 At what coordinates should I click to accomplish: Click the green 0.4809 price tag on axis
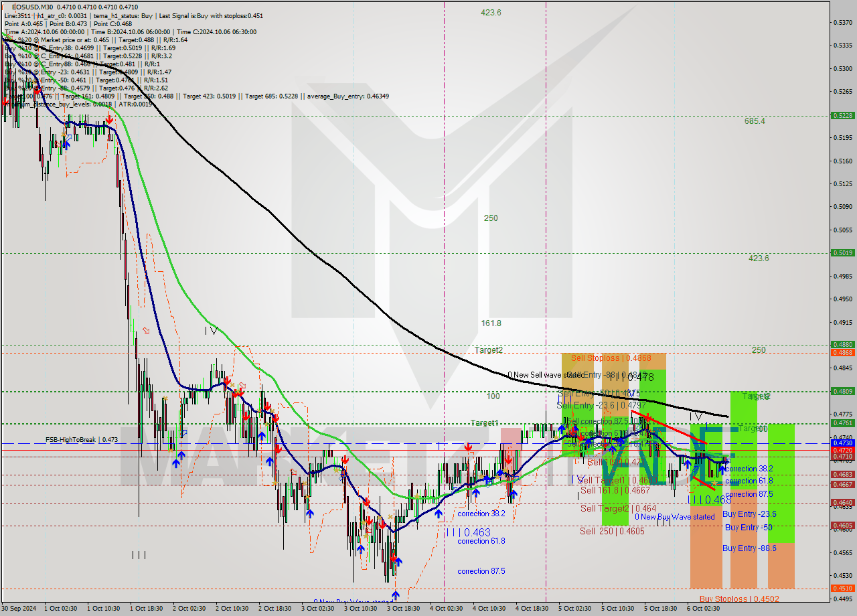[842, 391]
